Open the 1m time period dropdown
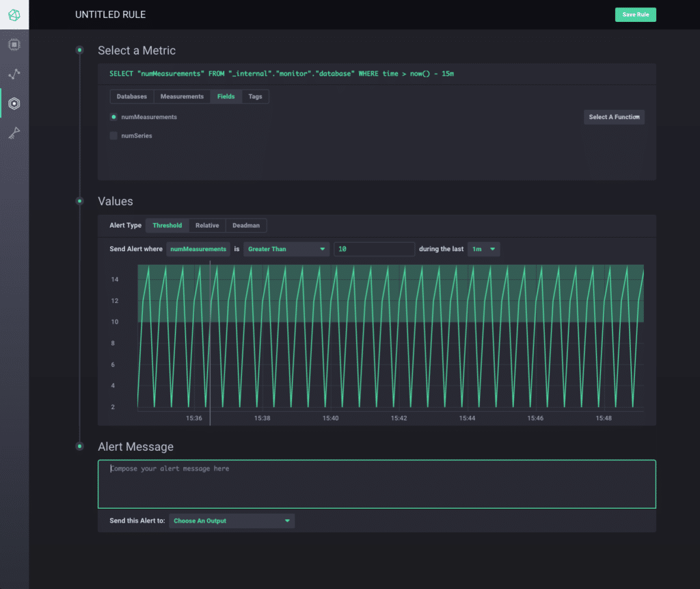This screenshot has height=589, width=700. (x=483, y=249)
